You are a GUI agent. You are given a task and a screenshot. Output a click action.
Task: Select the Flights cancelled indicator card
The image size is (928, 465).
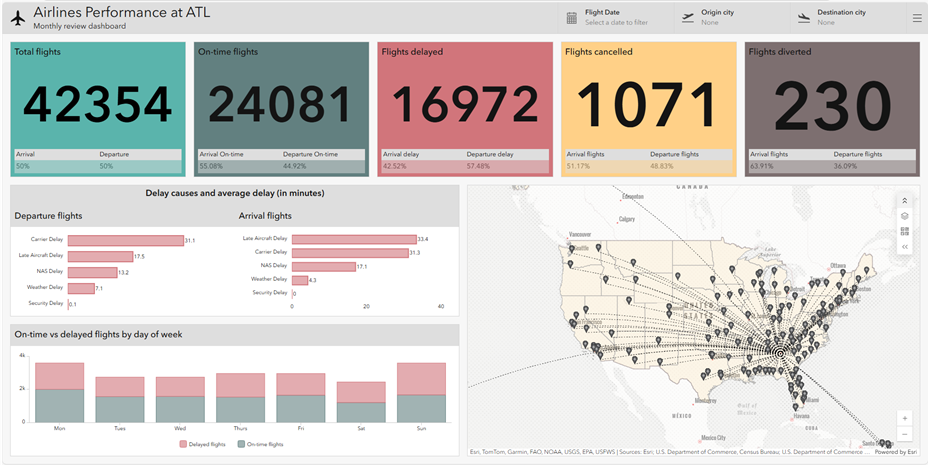click(649, 109)
